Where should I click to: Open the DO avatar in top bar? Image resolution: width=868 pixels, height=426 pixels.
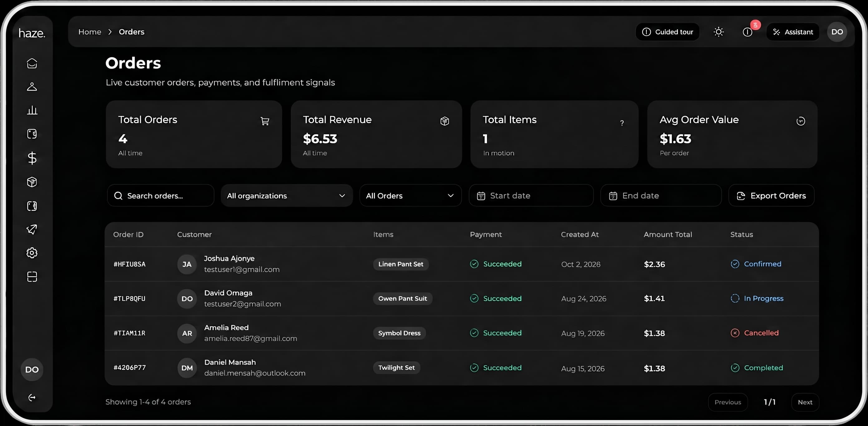[837, 32]
